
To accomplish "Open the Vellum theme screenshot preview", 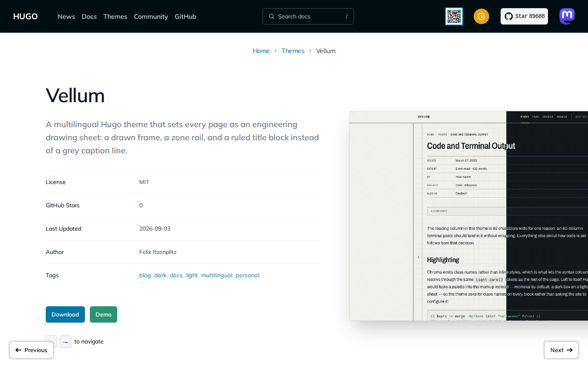I will click(468, 216).
